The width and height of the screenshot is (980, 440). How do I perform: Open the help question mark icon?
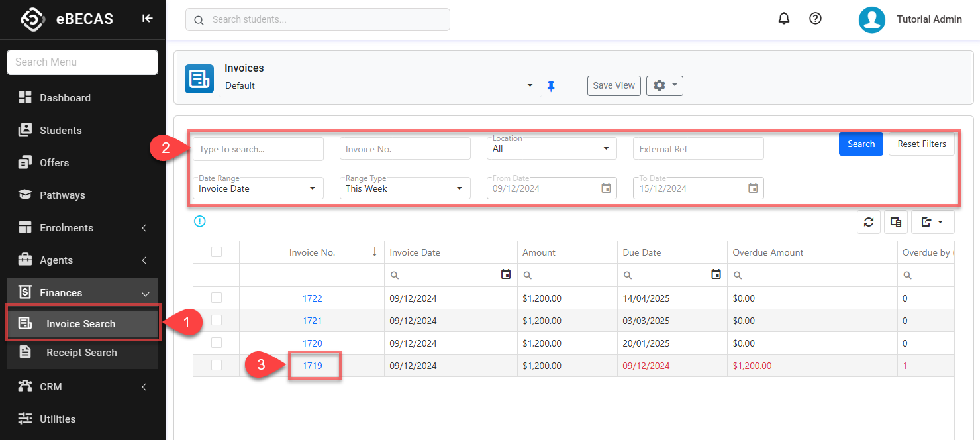coord(815,19)
